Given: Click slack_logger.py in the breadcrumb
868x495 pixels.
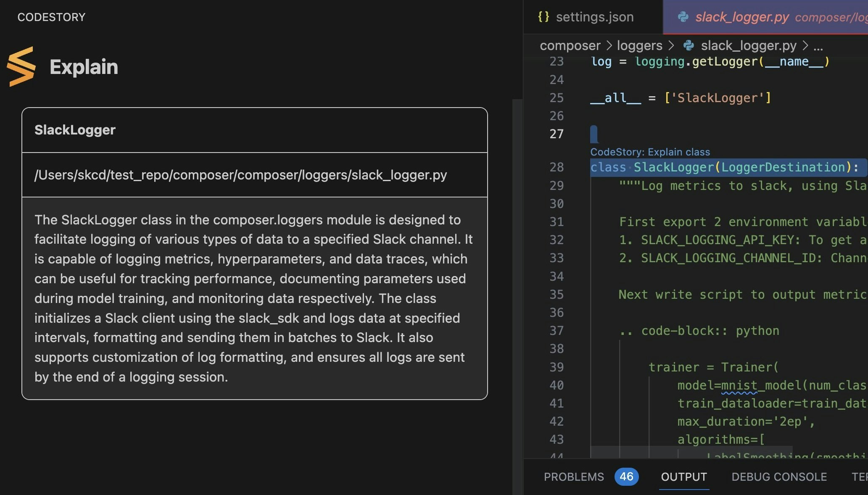Looking at the screenshot, I should [748, 45].
